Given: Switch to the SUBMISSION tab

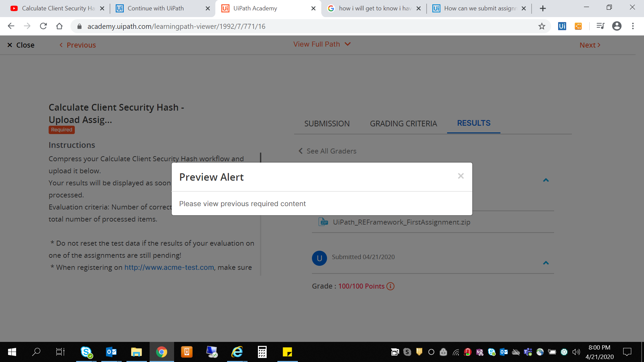Looking at the screenshot, I should (x=327, y=124).
